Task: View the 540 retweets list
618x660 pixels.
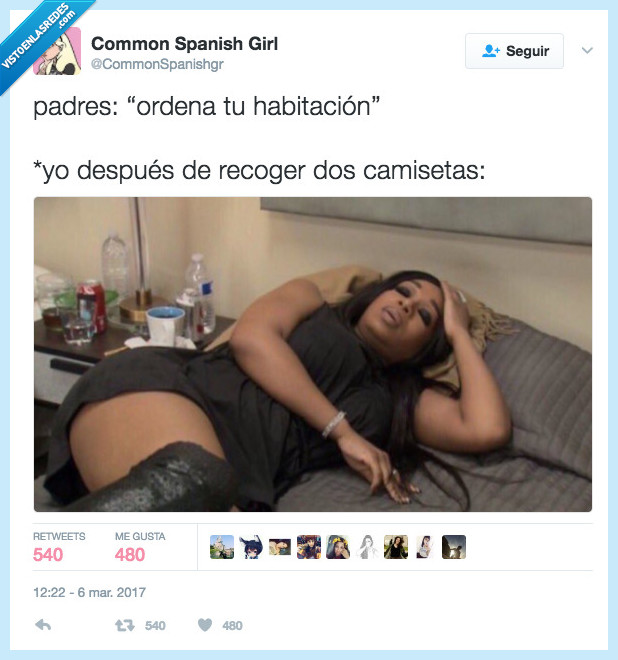Action: click(x=59, y=547)
